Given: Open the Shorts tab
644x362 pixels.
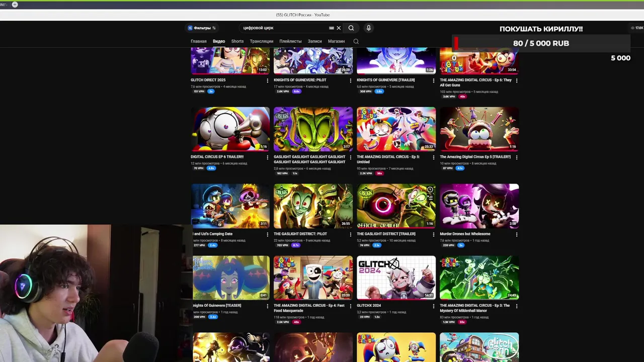Looking at the screenshot, I should (237, 41).
